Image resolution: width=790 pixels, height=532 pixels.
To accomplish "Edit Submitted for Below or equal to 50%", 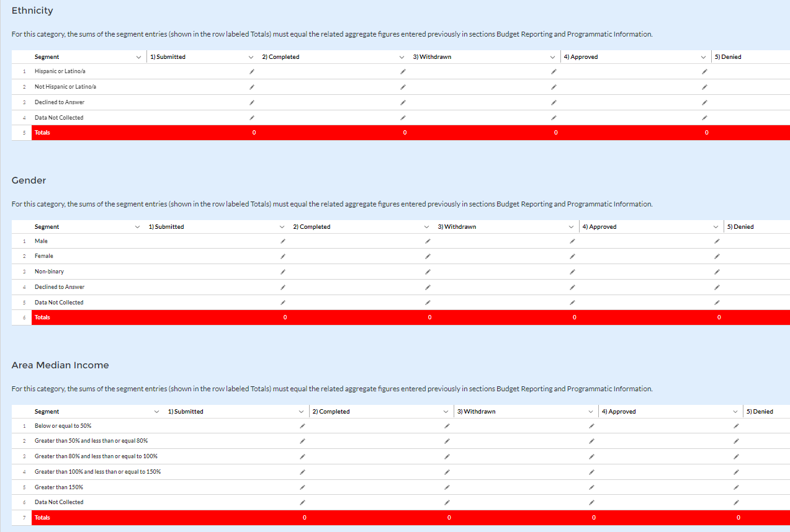I will (302, 426).
